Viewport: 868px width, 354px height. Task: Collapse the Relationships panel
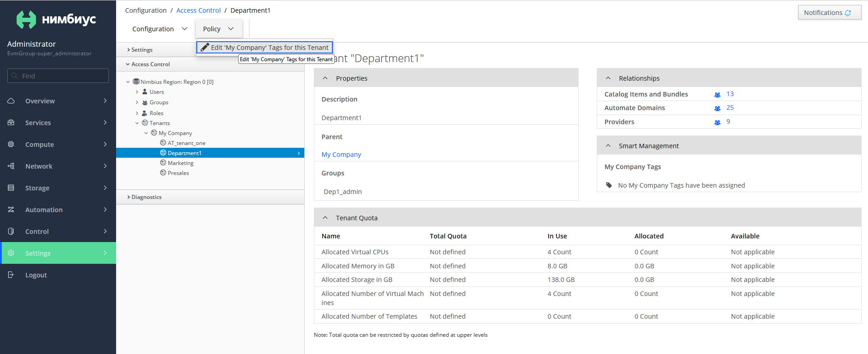point(608,78)
